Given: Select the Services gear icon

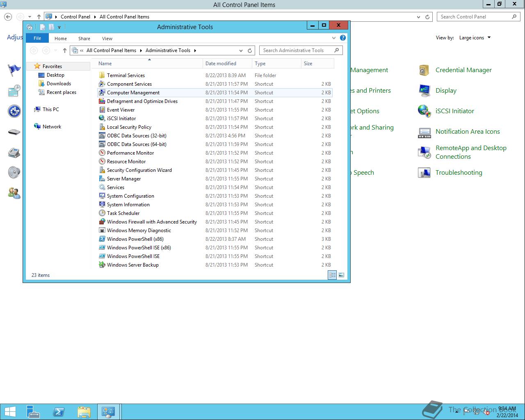Looking at the screenshot, I should 102,187.
